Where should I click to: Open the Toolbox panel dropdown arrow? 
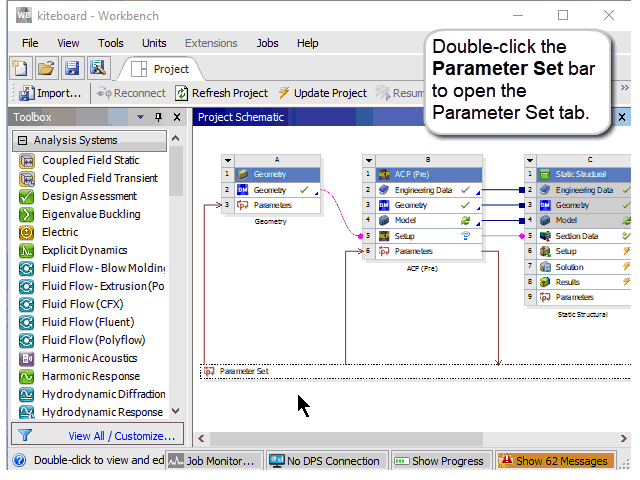140,118
